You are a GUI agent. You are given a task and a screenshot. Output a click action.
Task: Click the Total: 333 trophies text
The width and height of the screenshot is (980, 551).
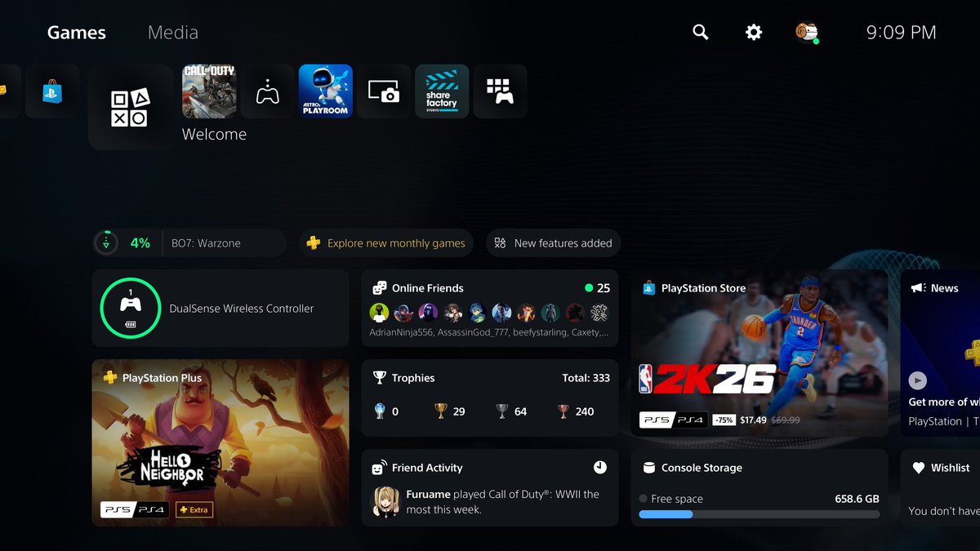pyautogui.click(x=586, y=378)
